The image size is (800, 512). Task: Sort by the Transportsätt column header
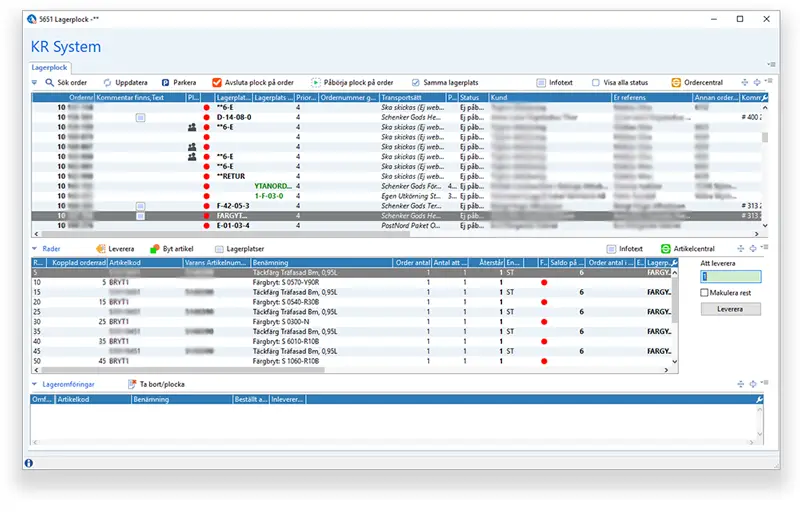pos(413,97)
